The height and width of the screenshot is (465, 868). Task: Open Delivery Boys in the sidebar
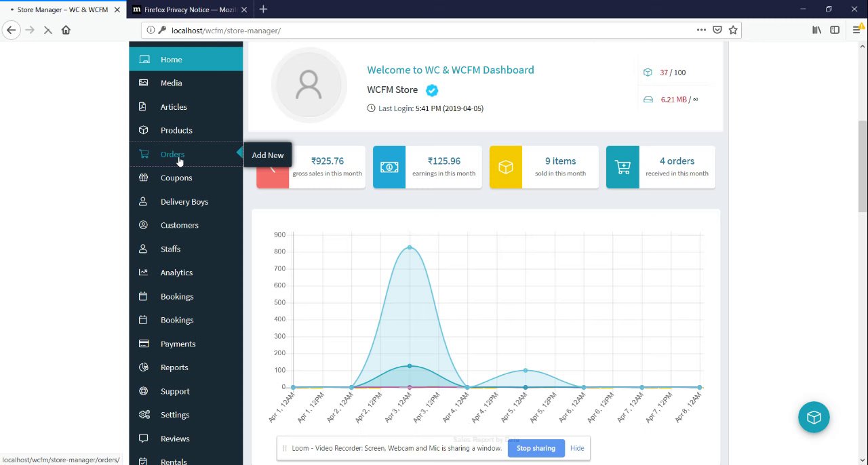[x=184, y=201]
